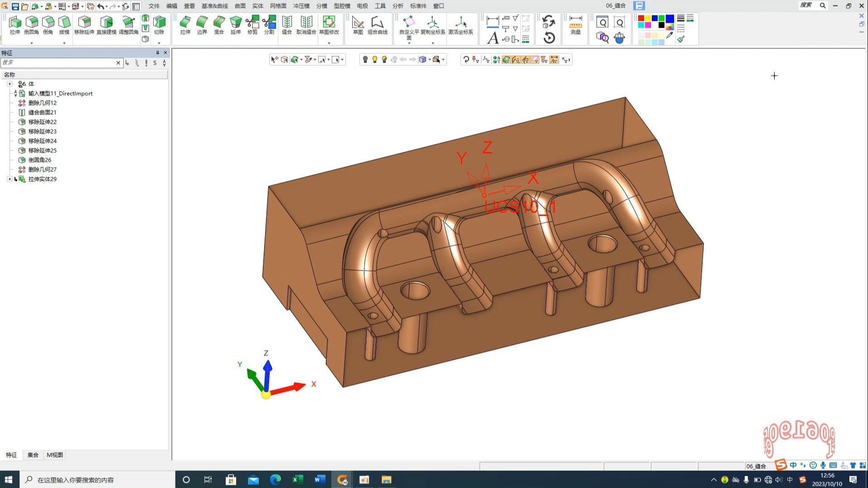
Task: Expand the 体 node in feature tree
Action: coord(10,84)
